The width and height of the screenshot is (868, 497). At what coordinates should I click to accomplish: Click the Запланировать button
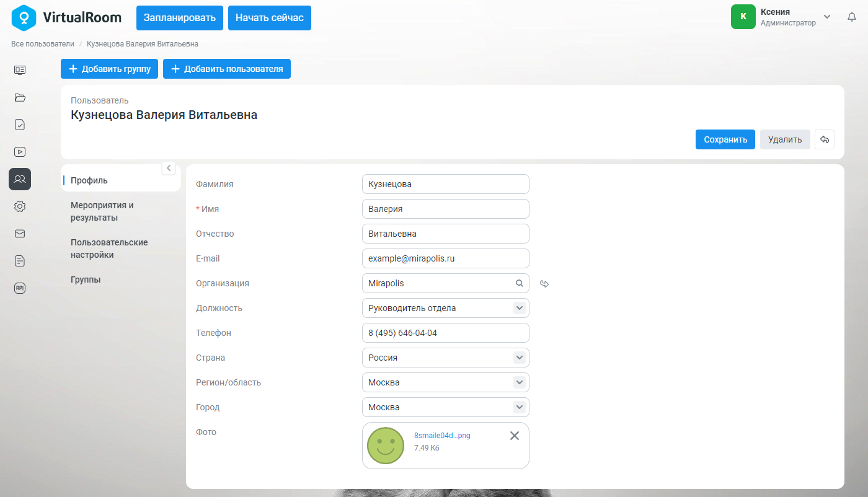(180, 18)
